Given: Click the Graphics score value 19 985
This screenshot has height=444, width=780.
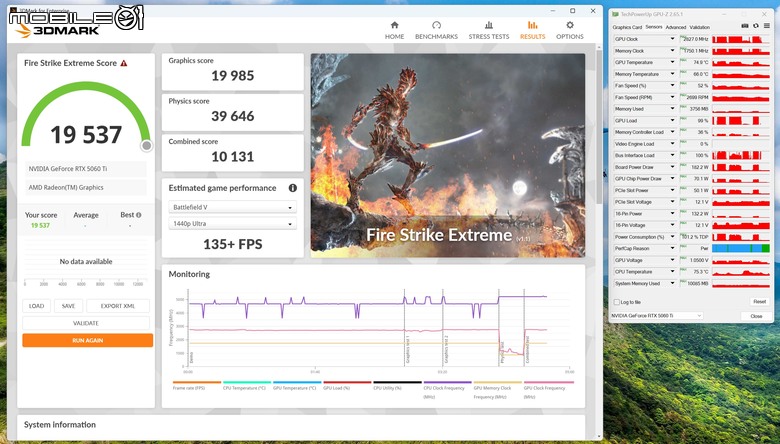Looking at the screenshot, I should (x=232, y=76).
